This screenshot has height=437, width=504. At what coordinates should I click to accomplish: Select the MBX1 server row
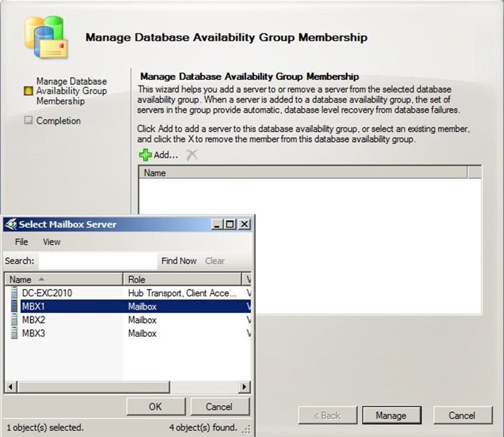(x=128, y=306)
